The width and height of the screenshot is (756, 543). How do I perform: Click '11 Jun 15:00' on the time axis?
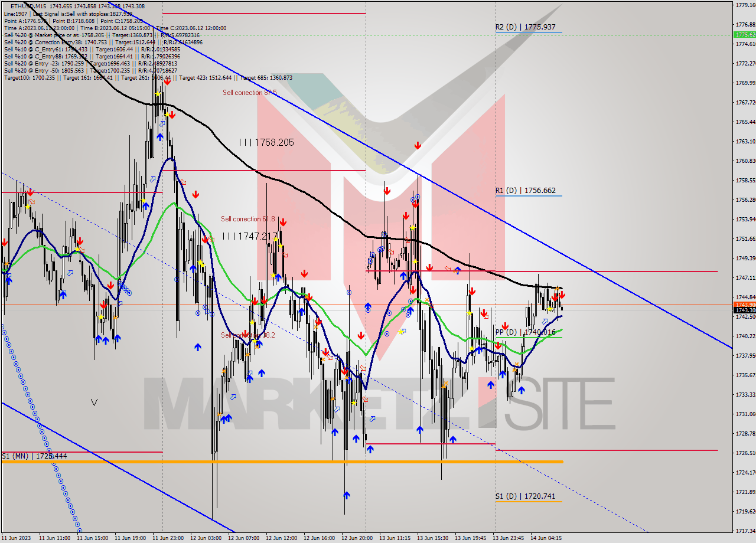[x=92, y=538]
